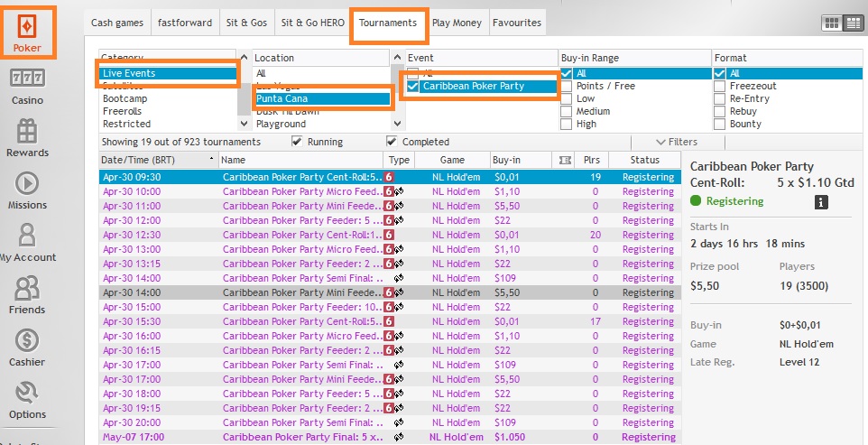This screenshot has height=445, width=868.
Task: Toggle the Completed checkbox
Action: click(x=392, y=142)
